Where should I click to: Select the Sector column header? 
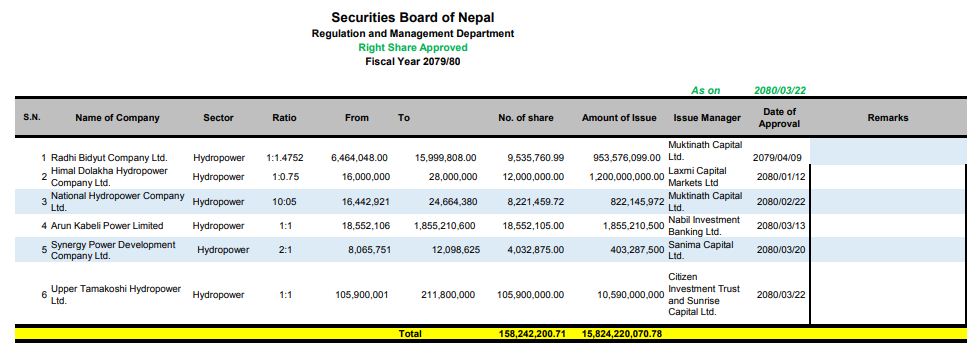218,118
